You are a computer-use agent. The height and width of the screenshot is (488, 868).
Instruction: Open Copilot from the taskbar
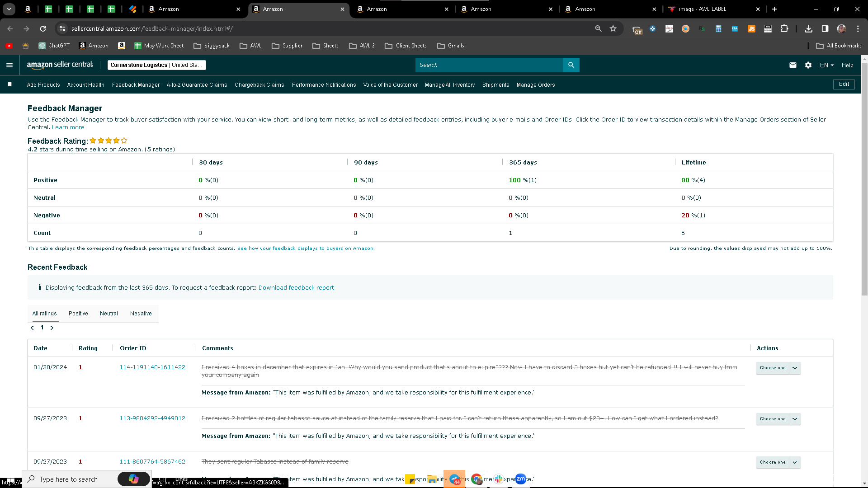[x=133, y=479]
